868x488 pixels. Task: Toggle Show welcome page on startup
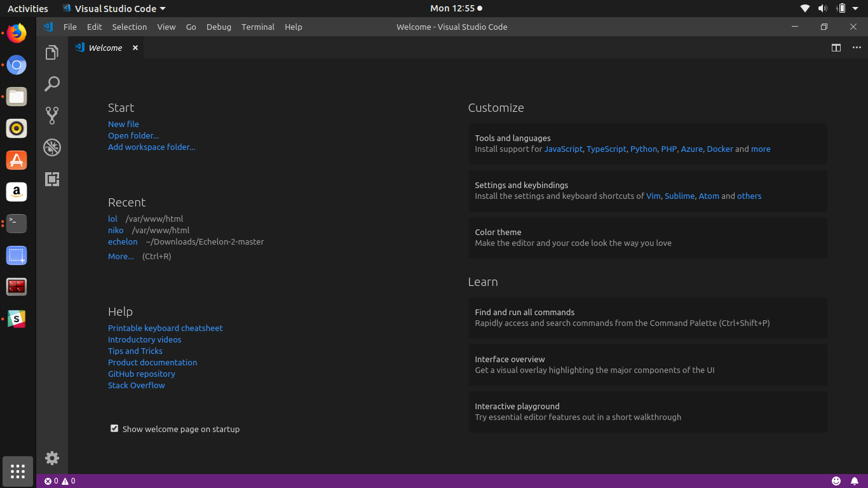click(114, 429)
